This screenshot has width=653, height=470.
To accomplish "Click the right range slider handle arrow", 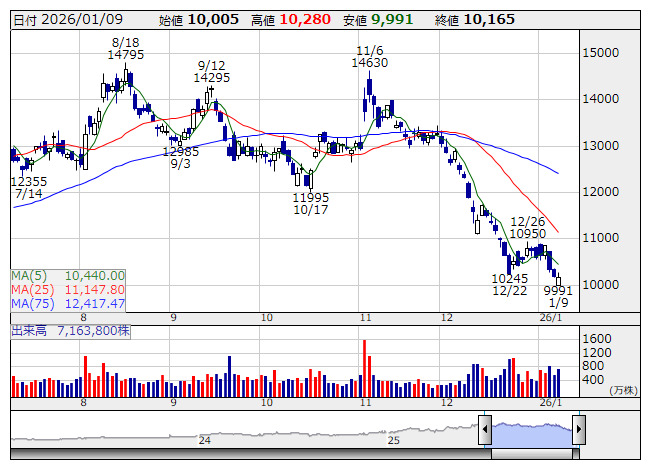I will tap(579, 429).
